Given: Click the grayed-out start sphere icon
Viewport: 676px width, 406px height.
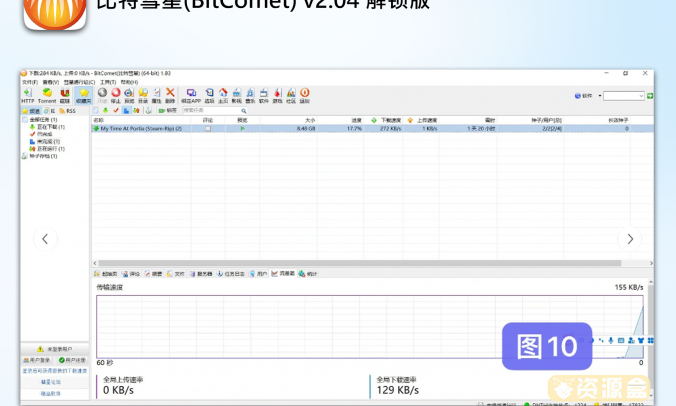Looking at the screenshot, I should point(102,95).
